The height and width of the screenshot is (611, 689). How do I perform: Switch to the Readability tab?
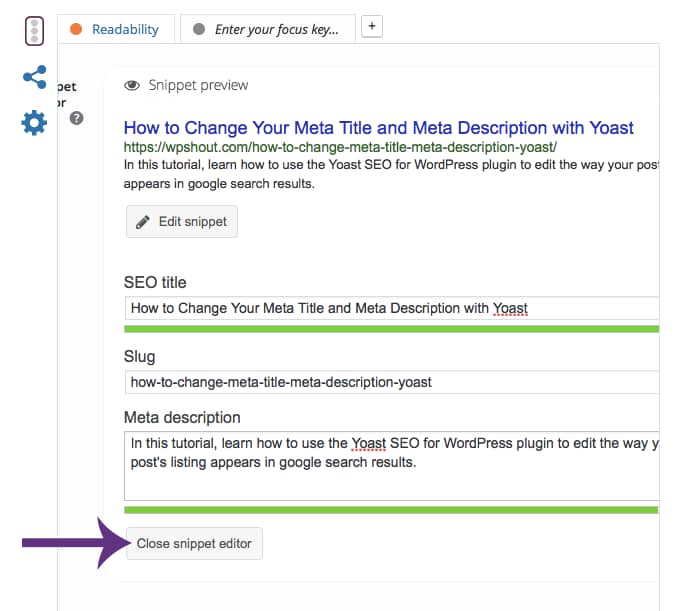pos(125,30)
